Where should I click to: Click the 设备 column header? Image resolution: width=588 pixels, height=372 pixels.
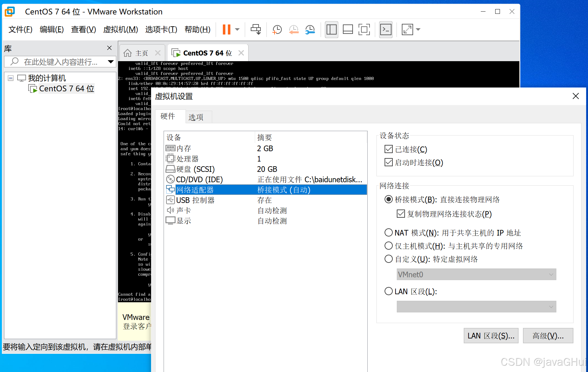209,137
